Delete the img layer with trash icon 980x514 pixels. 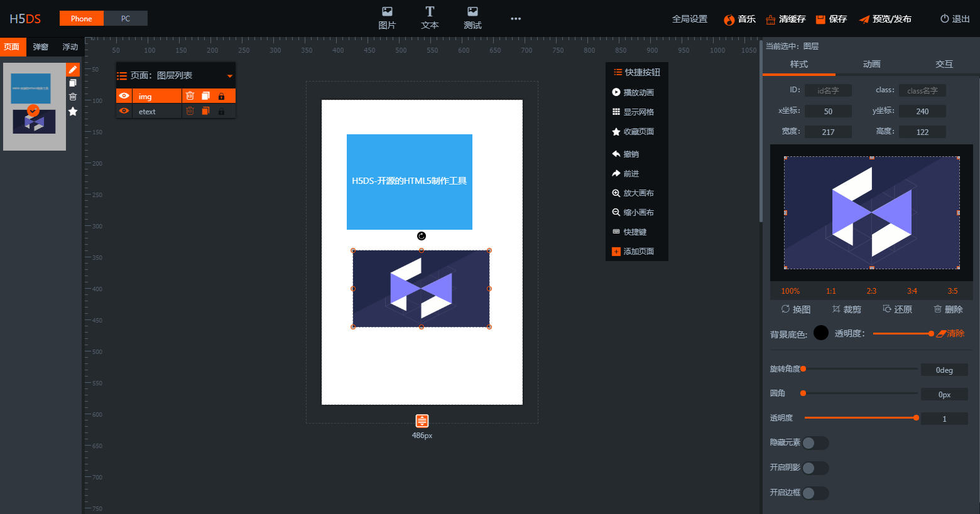click(190, 96)
